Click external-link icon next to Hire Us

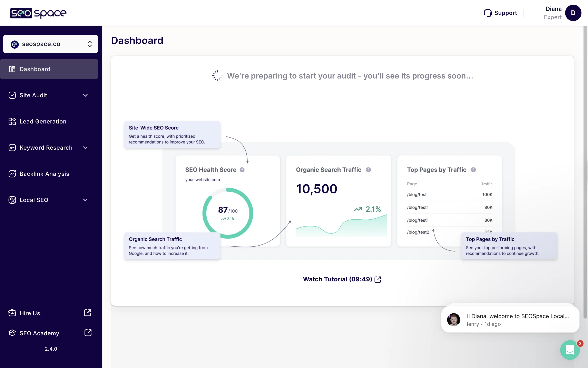(x=87, y=313)
